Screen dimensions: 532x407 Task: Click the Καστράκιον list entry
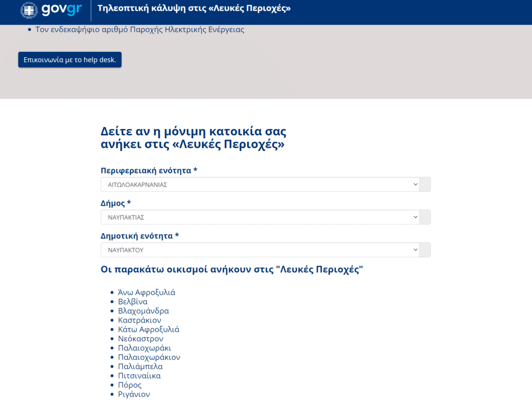point(139,320)
